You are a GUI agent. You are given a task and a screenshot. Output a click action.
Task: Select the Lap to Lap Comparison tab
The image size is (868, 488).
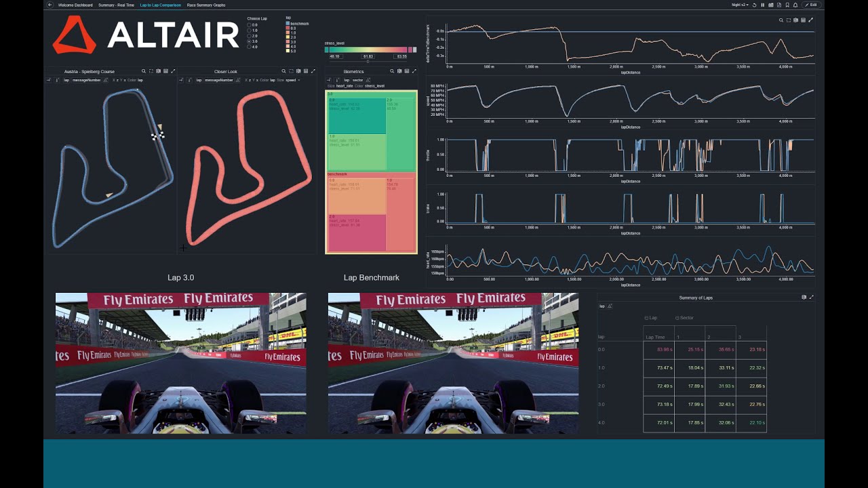pos(160,5)
